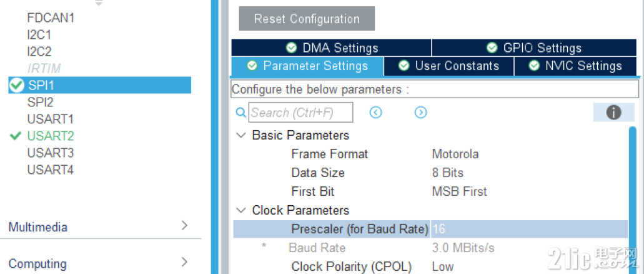Go to next search result arrow

coord(420,113)
